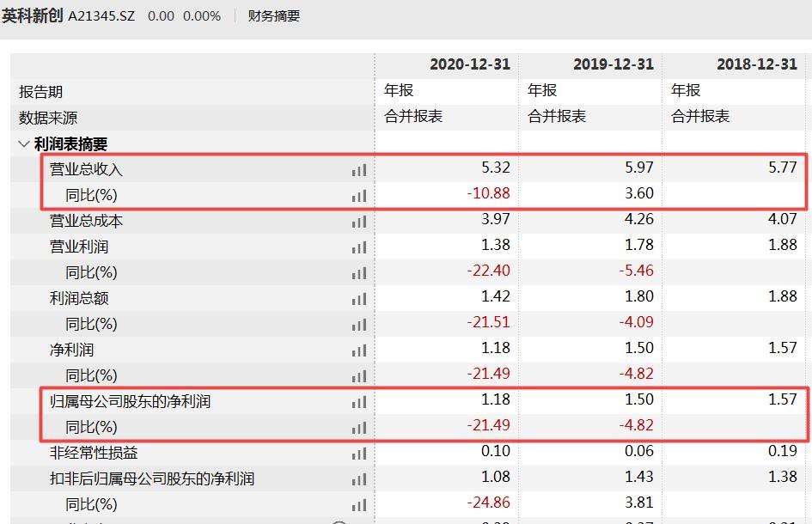
Task: Open the chart icon beside 净利润
Action: click(x=359, y=349)
